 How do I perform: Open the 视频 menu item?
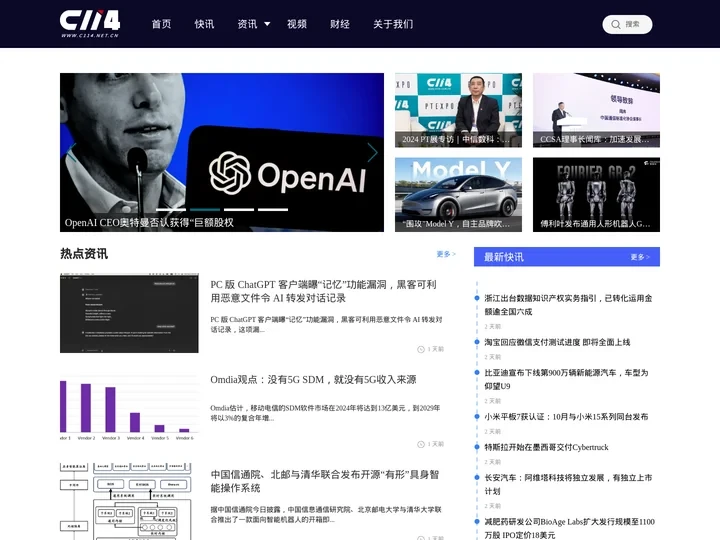[x=297, y=24]
